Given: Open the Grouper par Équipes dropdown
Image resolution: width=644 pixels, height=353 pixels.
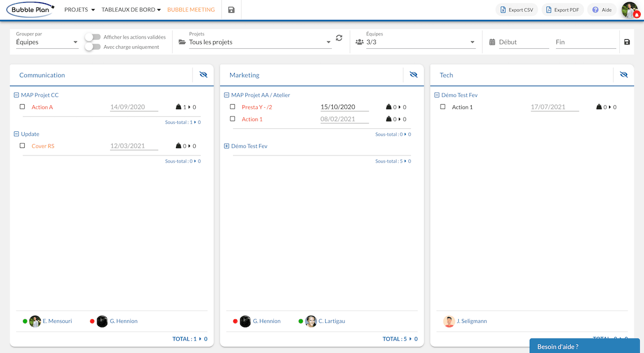Looking at the screenshot, I should click(47, 42).
